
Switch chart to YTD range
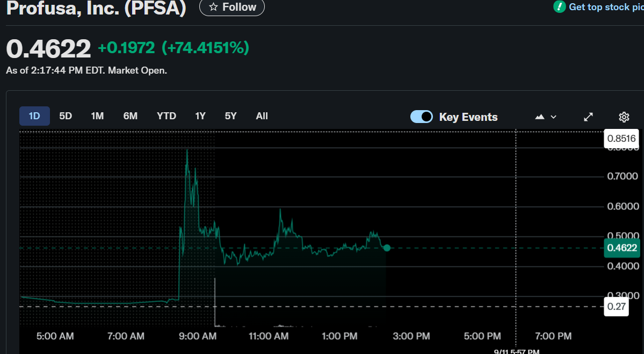[x=167, y=116]
